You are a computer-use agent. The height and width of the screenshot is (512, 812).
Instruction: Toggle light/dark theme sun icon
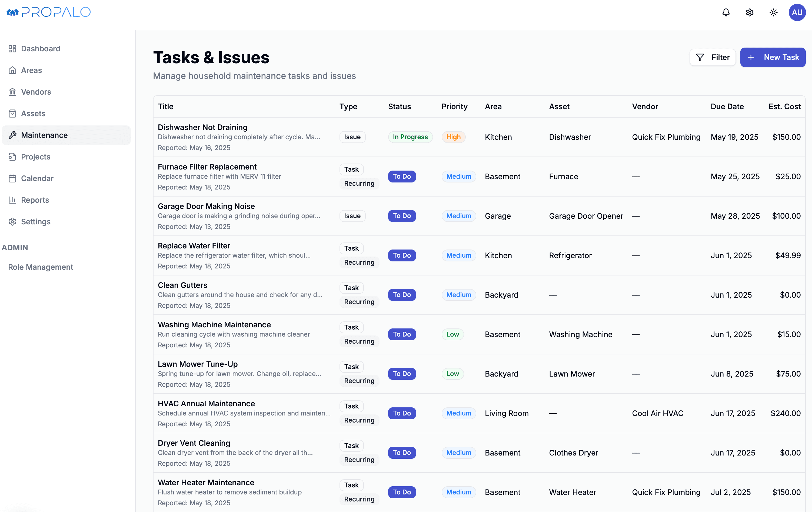tap(774, 12)
